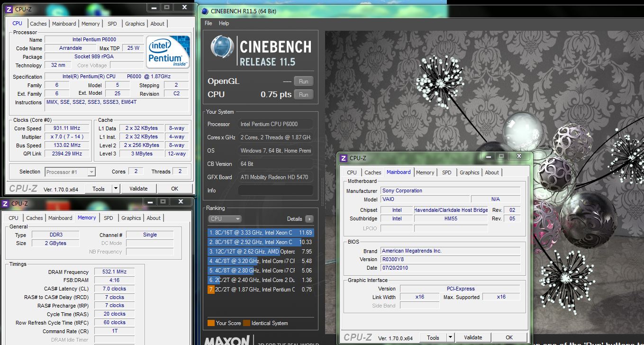Switch to Memory tab in top CPU-Z window
The width and height of the screenshot is (644, 345).
[x=91, y=24]
